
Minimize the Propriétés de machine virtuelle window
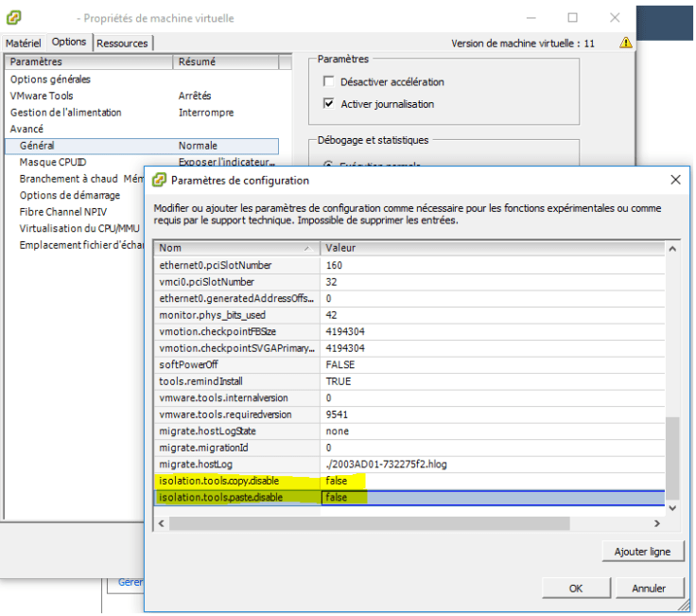tap(531, 18)
